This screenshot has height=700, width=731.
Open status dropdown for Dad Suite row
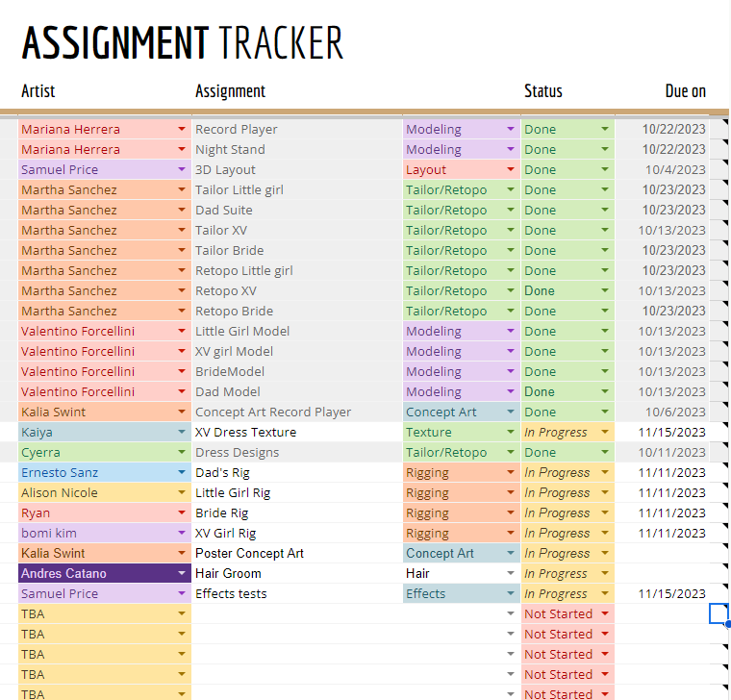[x=605, y=211]
